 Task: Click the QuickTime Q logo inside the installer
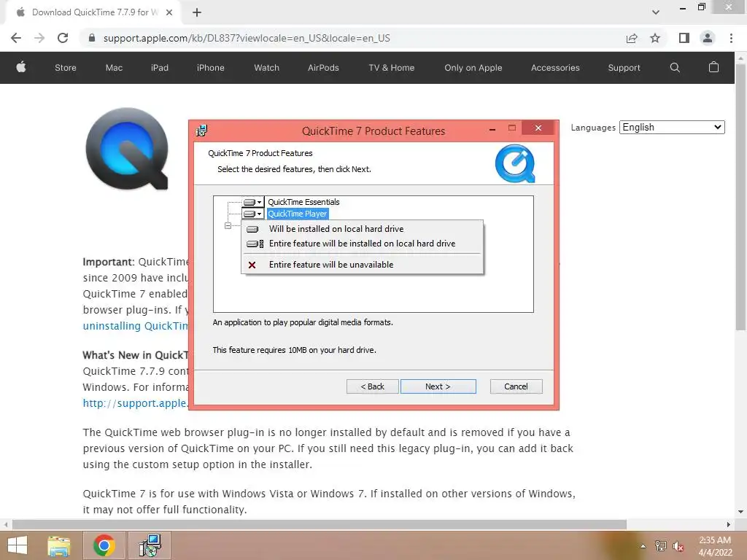[515, 164]
